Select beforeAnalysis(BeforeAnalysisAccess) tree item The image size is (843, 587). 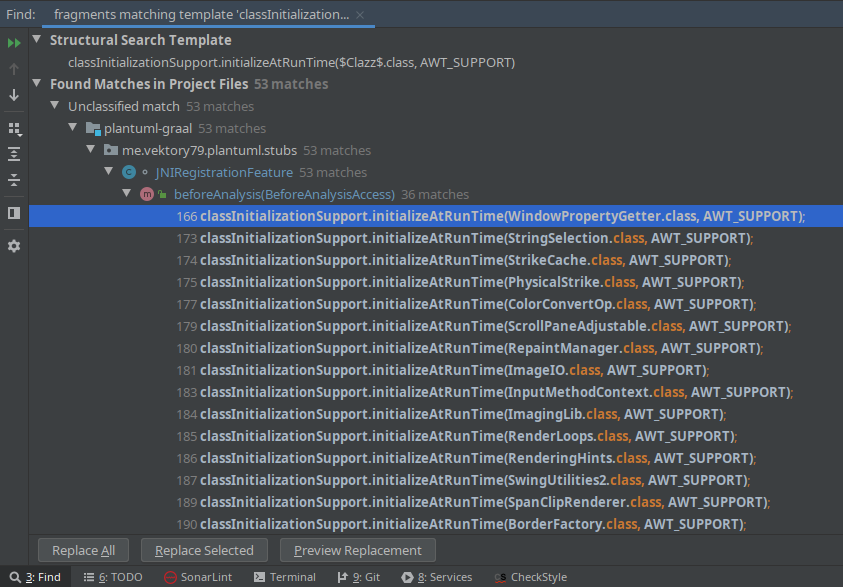(x=284, y=195)
